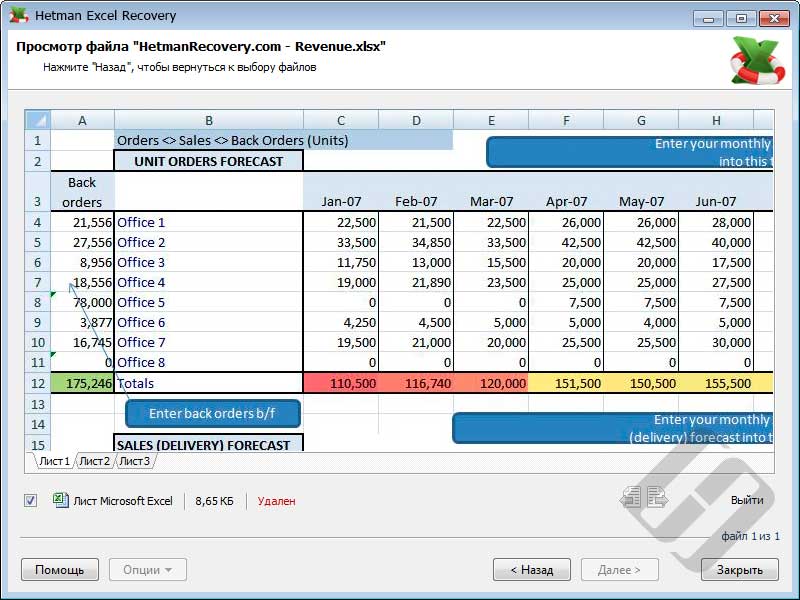Select row 1 header

point(38,140)
